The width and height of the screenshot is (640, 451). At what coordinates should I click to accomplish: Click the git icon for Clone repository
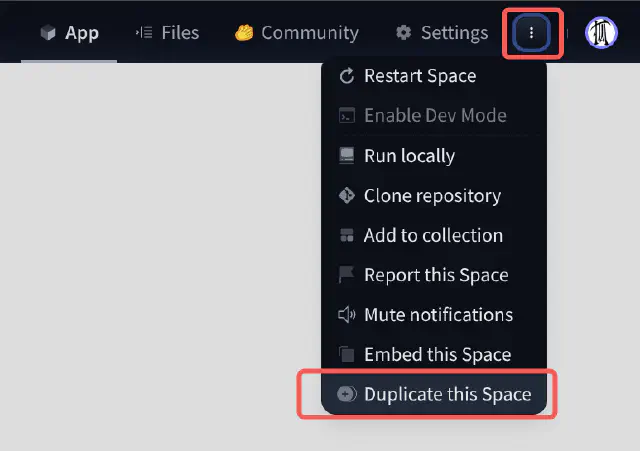pos(347,196)
